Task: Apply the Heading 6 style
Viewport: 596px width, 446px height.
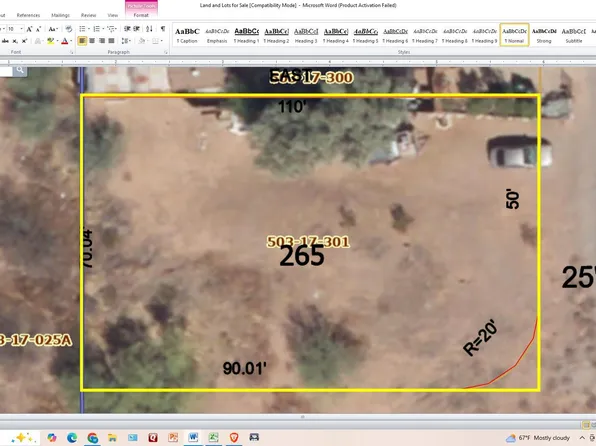Action: click(x=395, y=35)
